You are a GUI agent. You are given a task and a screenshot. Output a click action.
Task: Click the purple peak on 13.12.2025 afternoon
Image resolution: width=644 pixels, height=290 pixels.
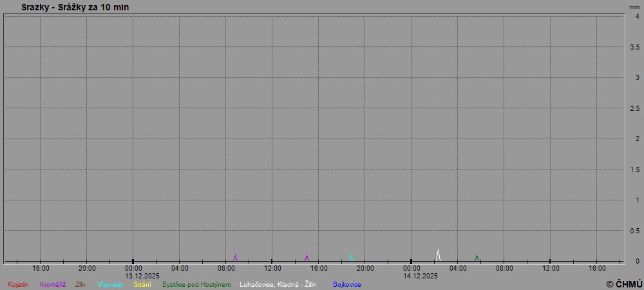307,257
